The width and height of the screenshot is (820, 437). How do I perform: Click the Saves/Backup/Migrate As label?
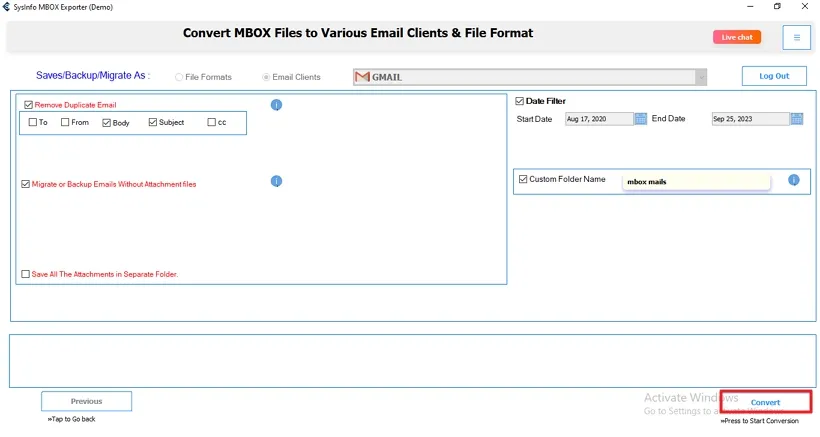pos(93,76)
